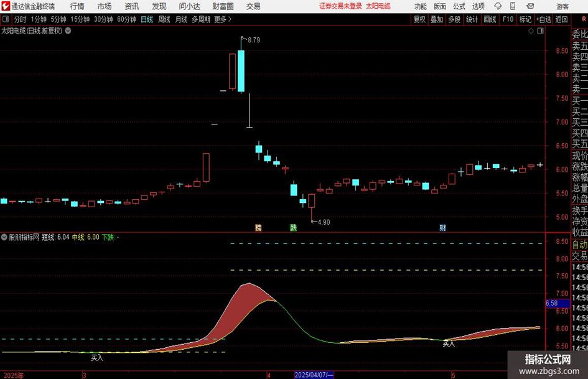The width and height of the screenshot is (588, 379).
Task: Click the red R icon at top right
Action: (x=584, y=19)
